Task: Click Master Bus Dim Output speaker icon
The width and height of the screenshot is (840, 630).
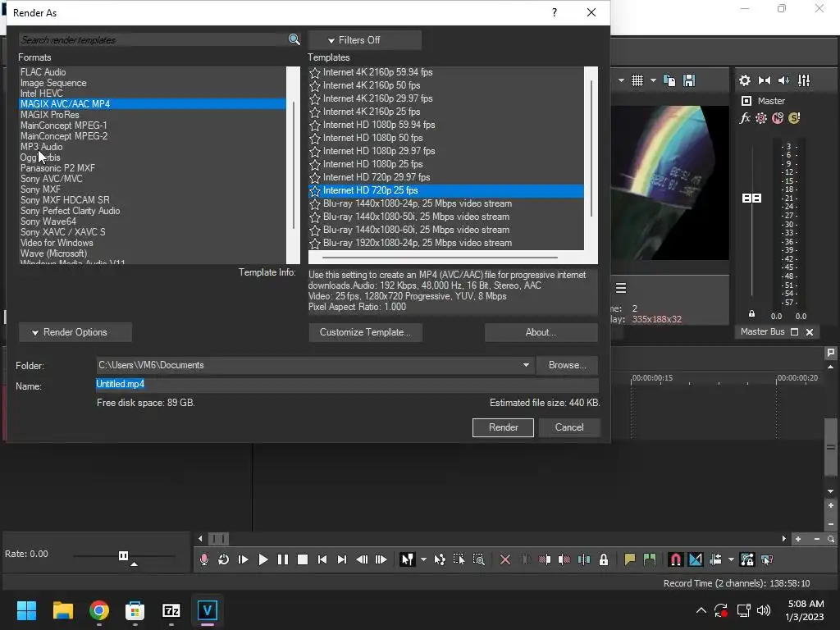Action: (x=783, y=80)
